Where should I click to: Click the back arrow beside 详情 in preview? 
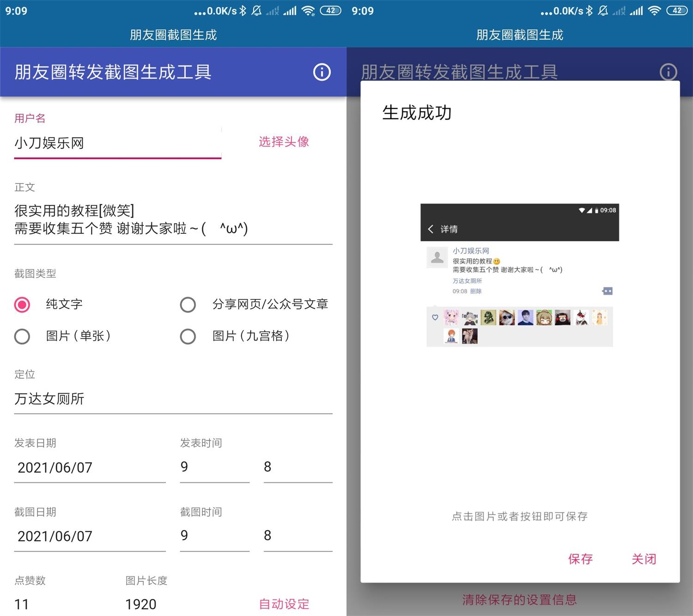tap(431, 228)
